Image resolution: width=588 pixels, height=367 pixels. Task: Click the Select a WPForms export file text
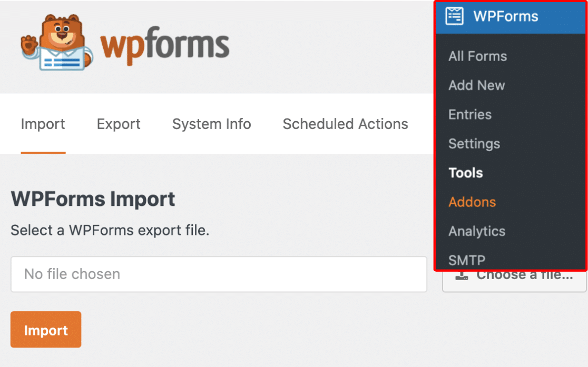click(x=110, y=230)
